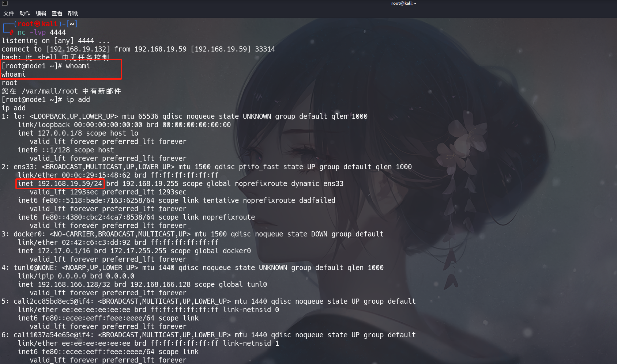Click the '2: ens33:' interface line
Screen dimensions: 617x364
click(x=207, y=167)
